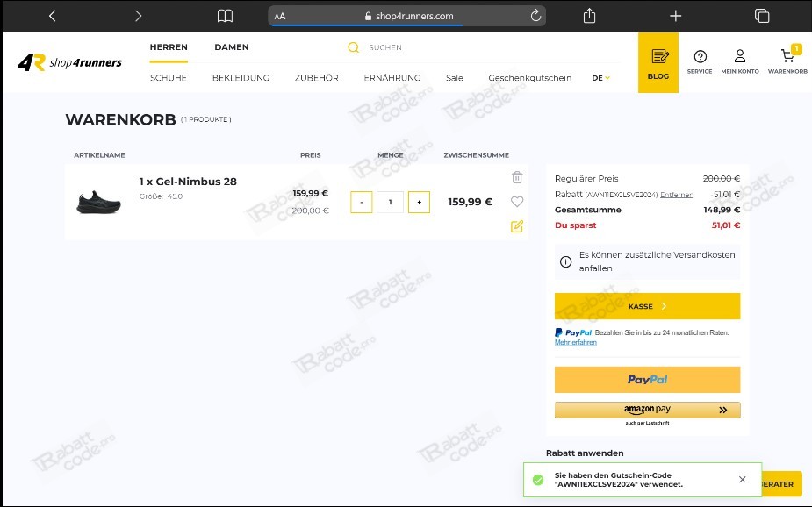The width and height of the screenshot is (812, 507).
Task: Open the Ernährung menu
Action: point(392,78)
